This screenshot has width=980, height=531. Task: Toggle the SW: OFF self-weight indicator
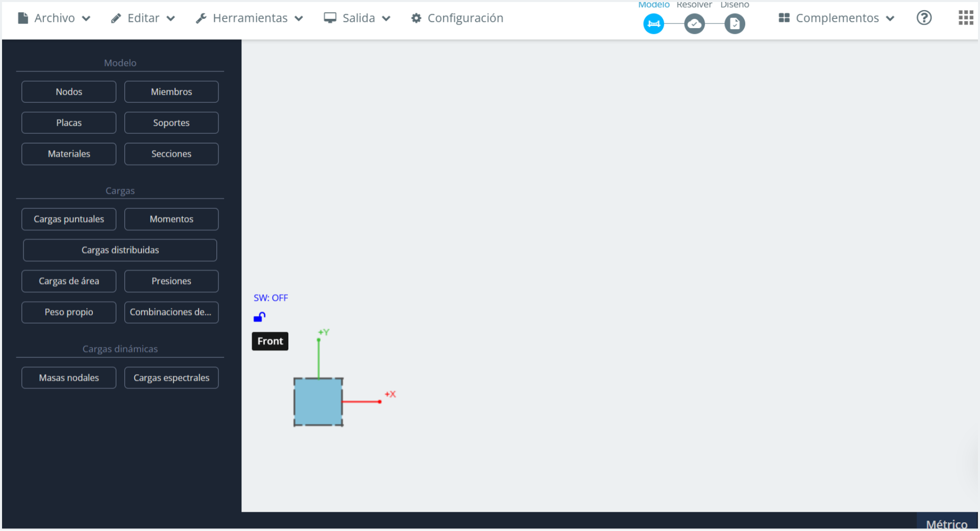click(271, 298)
